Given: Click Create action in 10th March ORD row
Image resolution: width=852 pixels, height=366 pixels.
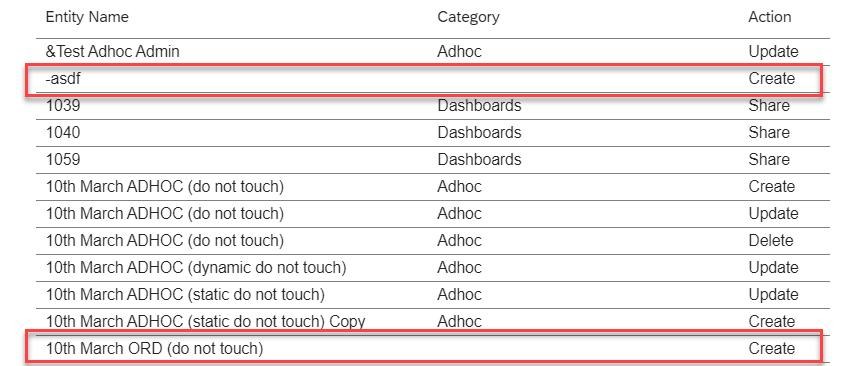Looking at the screenshot, I should (x=772, y=349).
